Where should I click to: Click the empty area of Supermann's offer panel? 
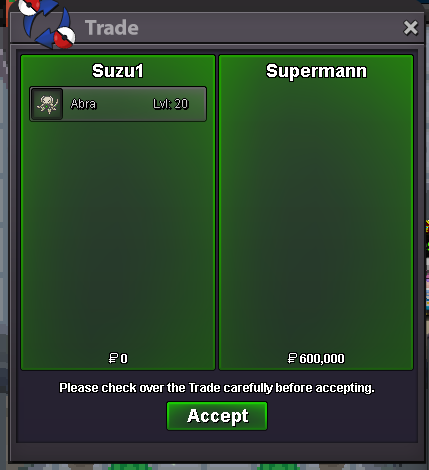point(316,217)
